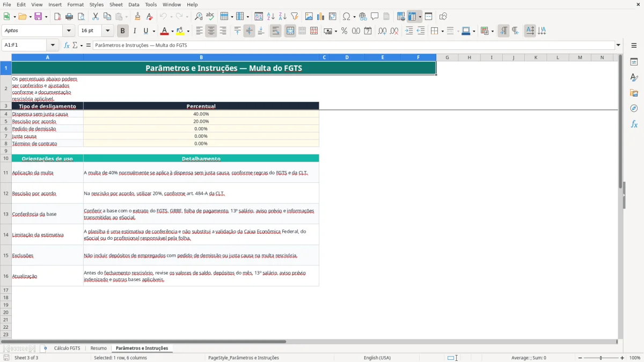Image resolution: width=644 pixels, height=362 pixels.
Task: Open the Function Wizard fx icon
Action: coord(67,45)
